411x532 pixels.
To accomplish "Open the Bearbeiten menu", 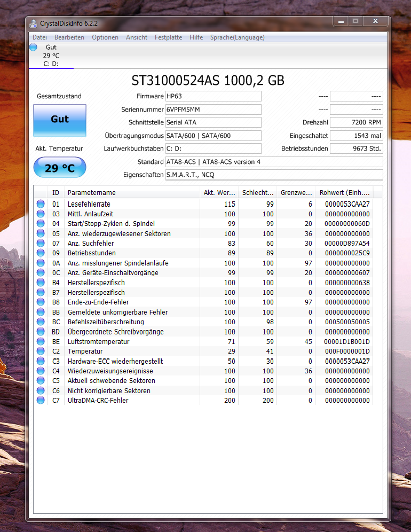I will point(69,37).
